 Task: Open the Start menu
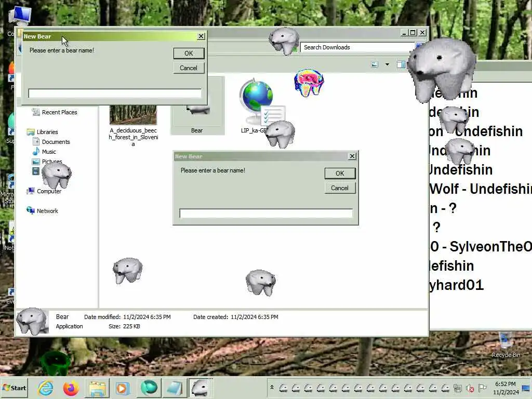[14, 388]
